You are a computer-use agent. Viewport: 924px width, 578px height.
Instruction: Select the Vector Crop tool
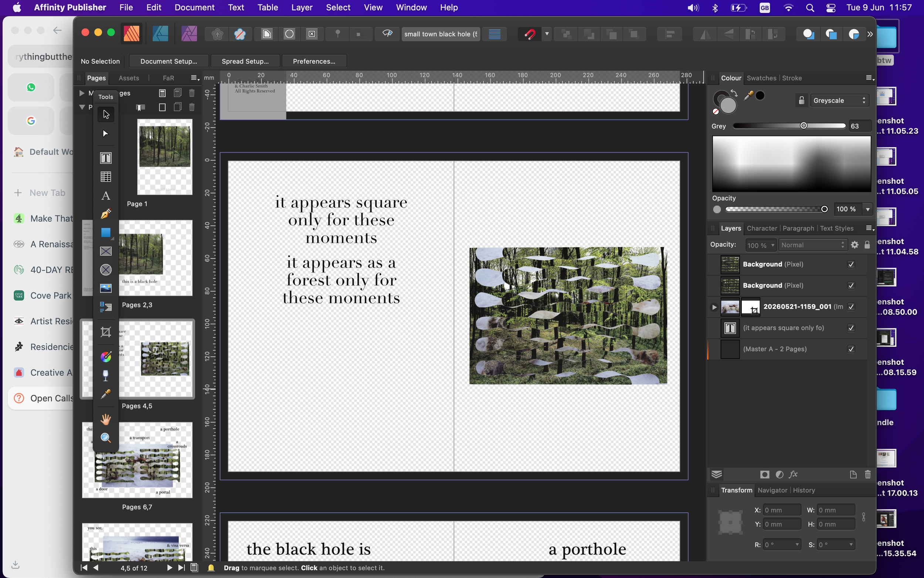pyautogui.click(x=106, y=332)
